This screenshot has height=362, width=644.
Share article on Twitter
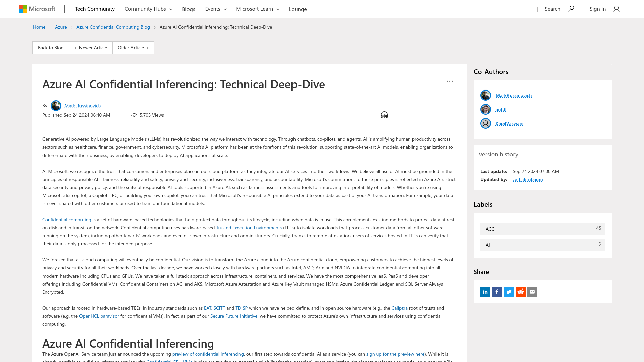(x=509, y=292)
